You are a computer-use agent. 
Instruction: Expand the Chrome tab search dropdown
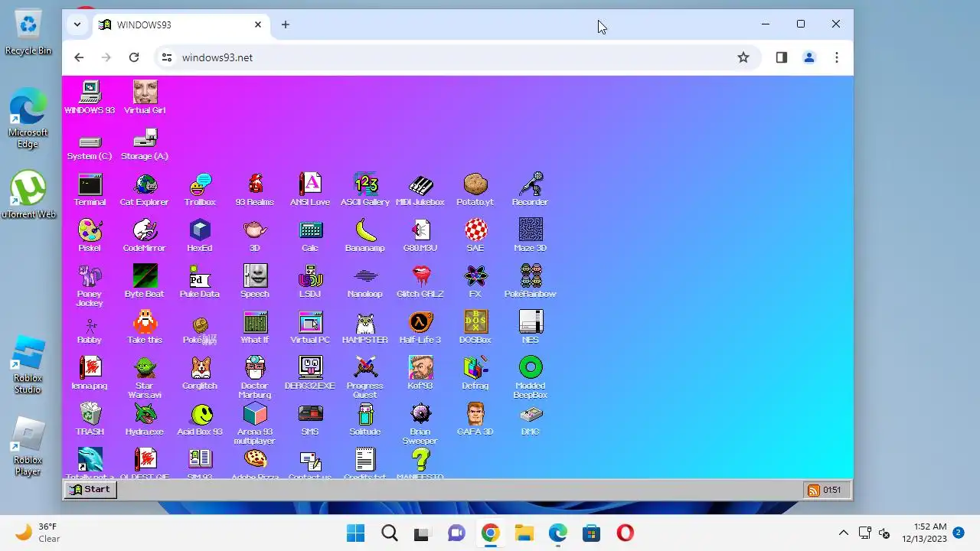pos(77,24)
